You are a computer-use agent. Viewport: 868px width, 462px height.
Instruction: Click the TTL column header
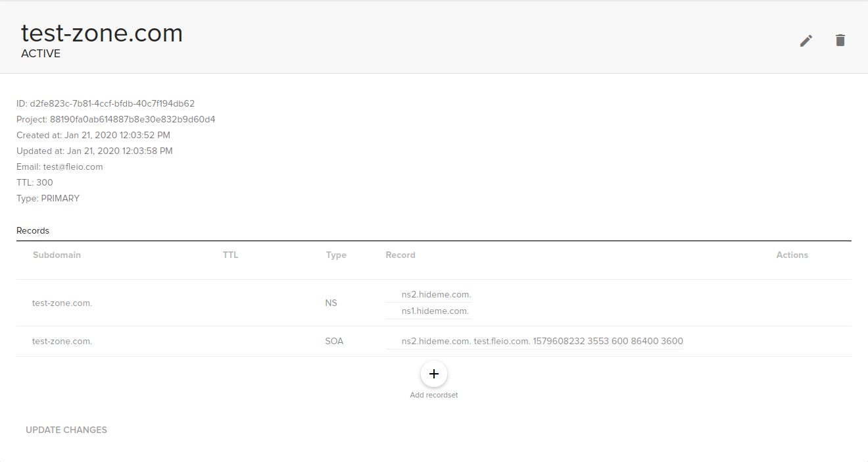[x=230, y=255]
